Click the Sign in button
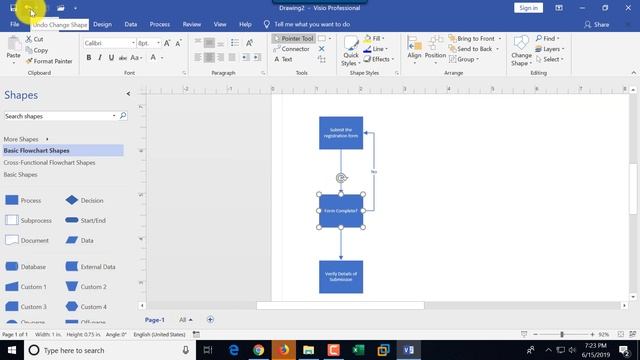This screenshot has height=360, width=640. coord(528,8)
